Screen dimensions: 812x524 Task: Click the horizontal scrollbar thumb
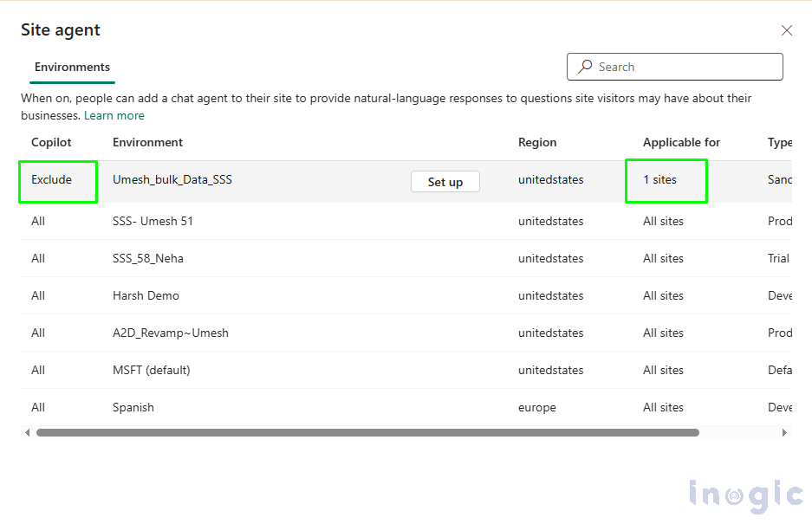click(x=367, y=432)
